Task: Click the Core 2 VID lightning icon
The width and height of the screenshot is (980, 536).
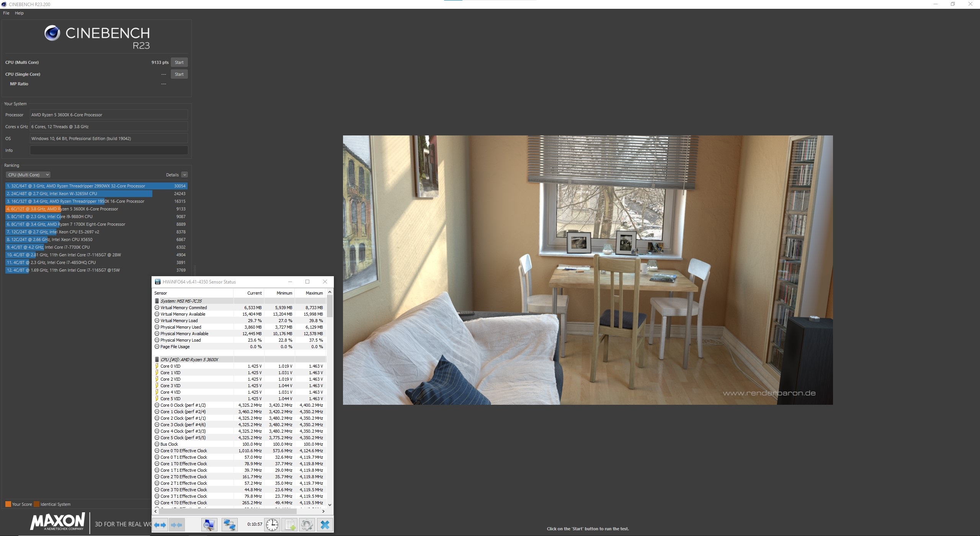Action: click(x=157, y=379)
